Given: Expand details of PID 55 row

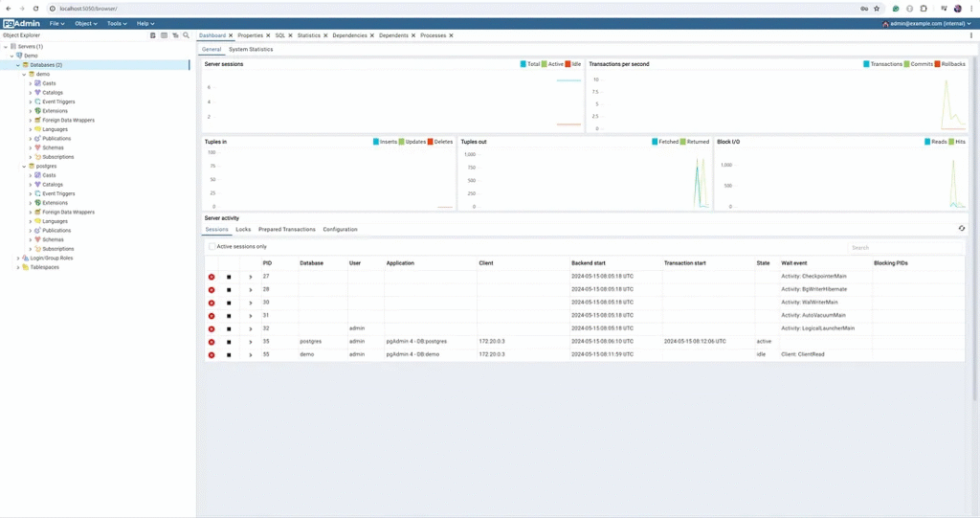Looking at the screenshot, I should pyautogui.click(x=251, y=354).
